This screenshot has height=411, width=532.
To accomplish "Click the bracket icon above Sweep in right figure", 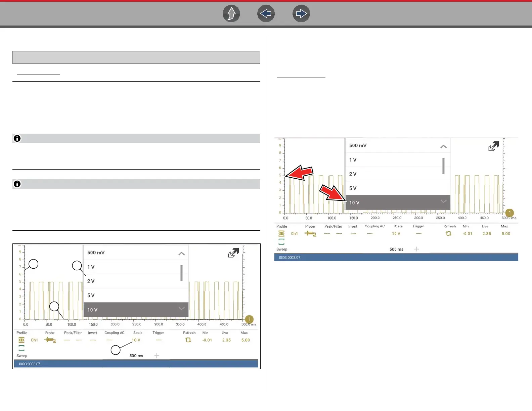I will click(x=281, y=241).
